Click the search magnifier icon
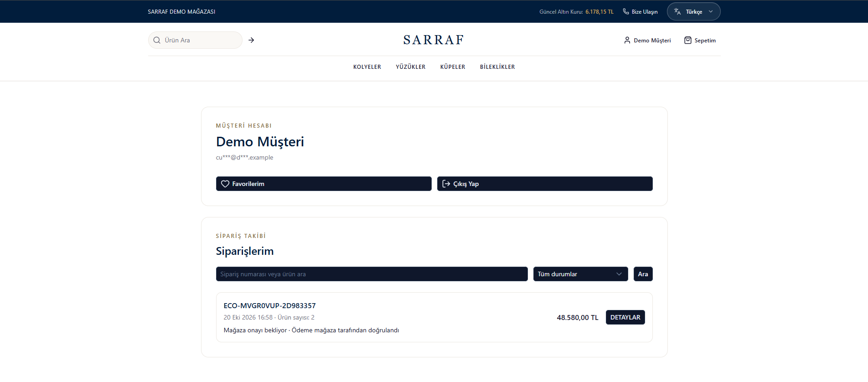Screen dimensions: 868x382 (x=157, y=40)
